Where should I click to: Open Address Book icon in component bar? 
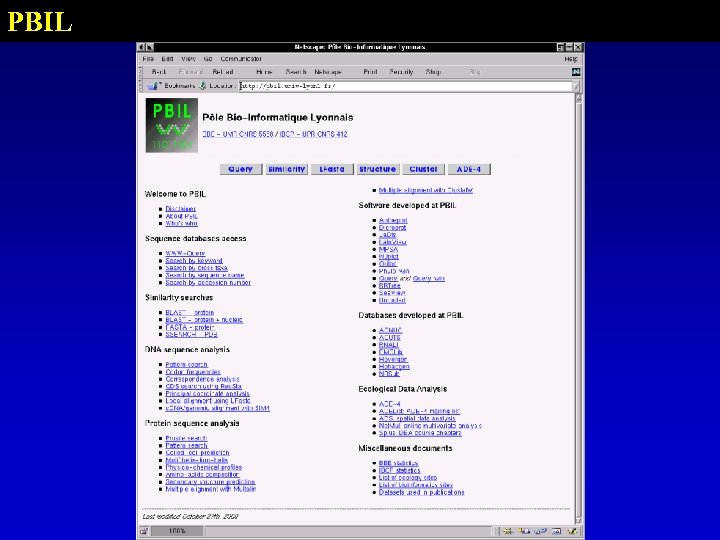tap(556, 531)
